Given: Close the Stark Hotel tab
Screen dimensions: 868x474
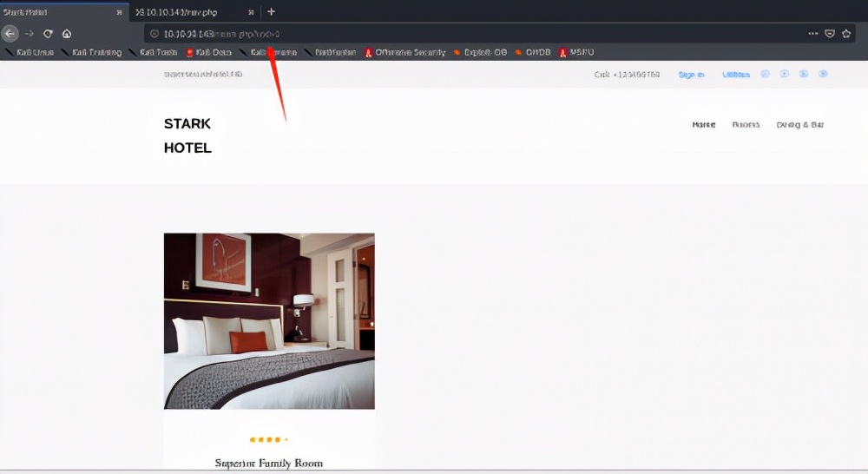Looking at the screenshot, I should click(x=119, y=12).
